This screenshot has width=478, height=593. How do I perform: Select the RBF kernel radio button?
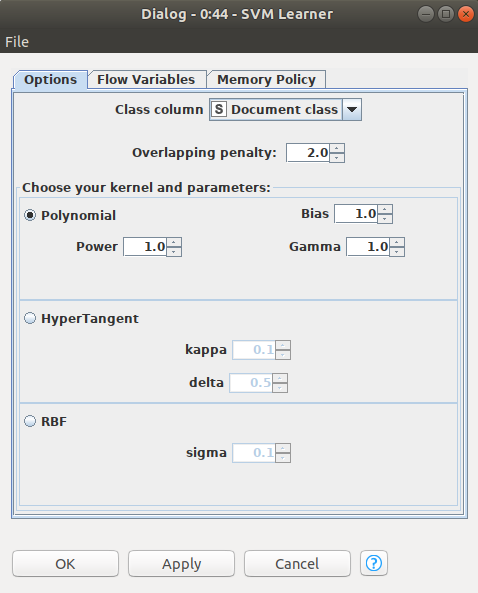(x=30, y=421)
